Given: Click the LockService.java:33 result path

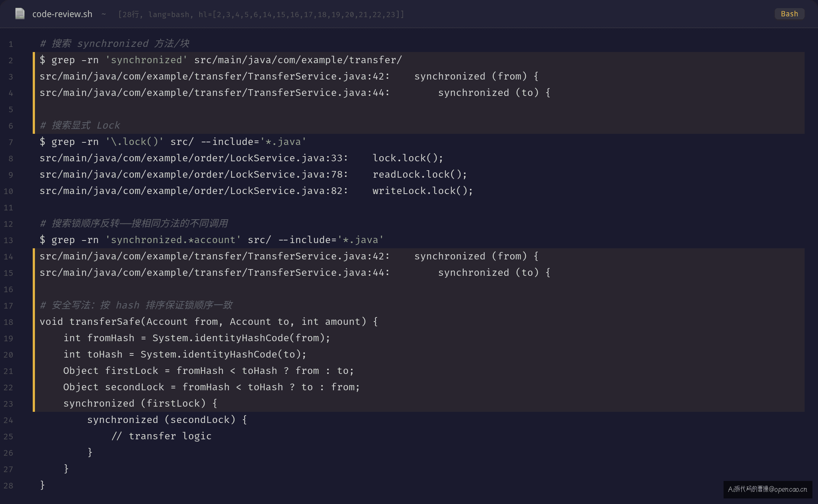Looking at the screenshot, I should pos(194,158).
